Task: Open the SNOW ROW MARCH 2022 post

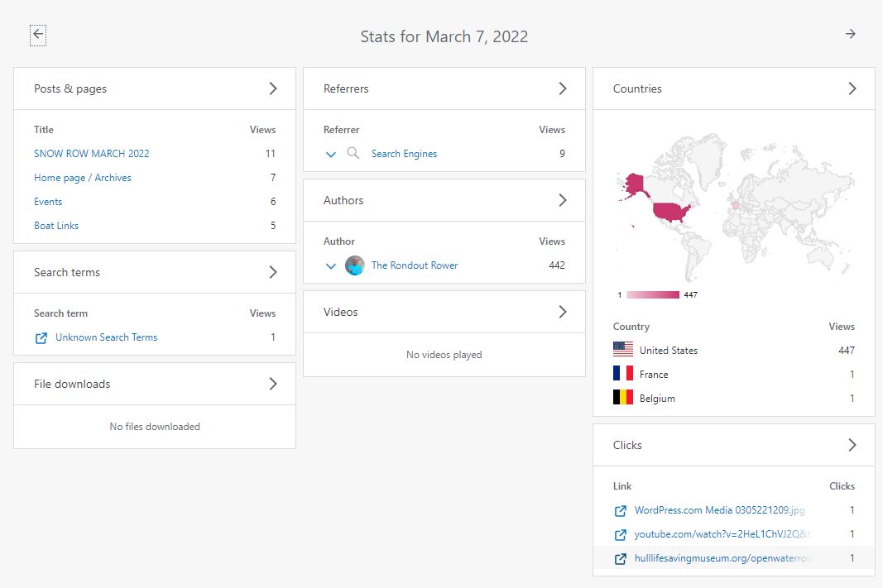Action: click(91, 154)
